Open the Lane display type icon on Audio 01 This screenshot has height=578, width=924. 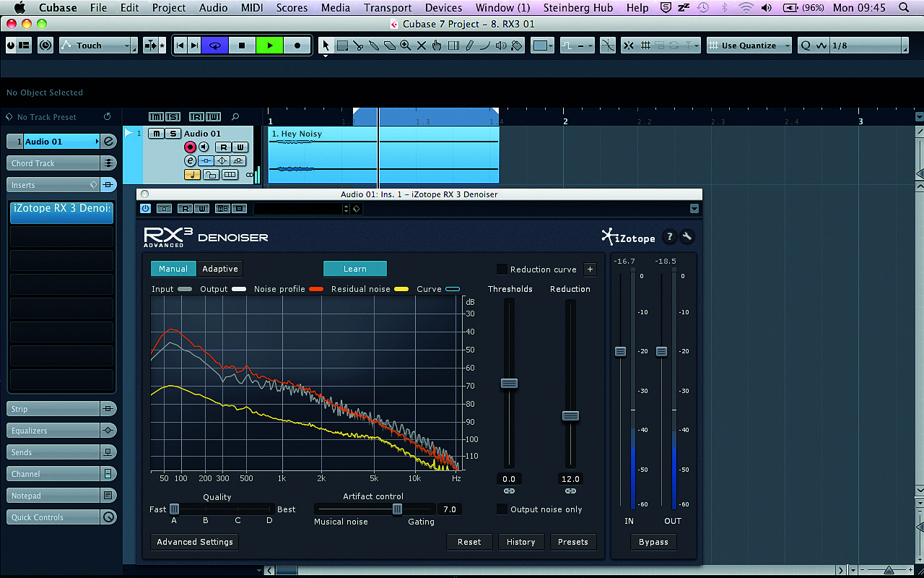[x=230, y=175]
